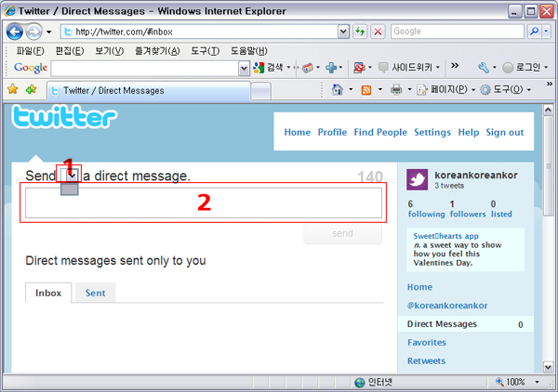The height and width of the screenshot is (392, 558).
Task: Click the Add to Favorites star-plus icon
Action: tap(32, 89)
